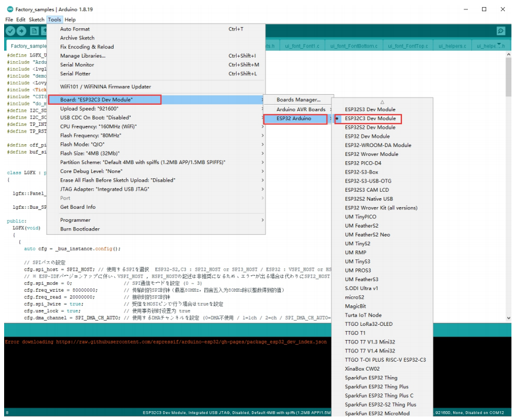Pick SparkFun ESP32 Thing Plus C
This screenshot has width=512, height=420.
pyautogui.click(x=382, y=395)
